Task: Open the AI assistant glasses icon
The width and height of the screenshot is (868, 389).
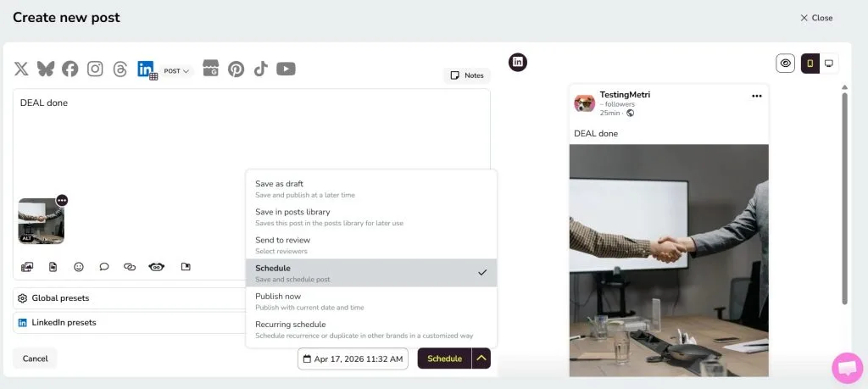Action: point(157,267)
